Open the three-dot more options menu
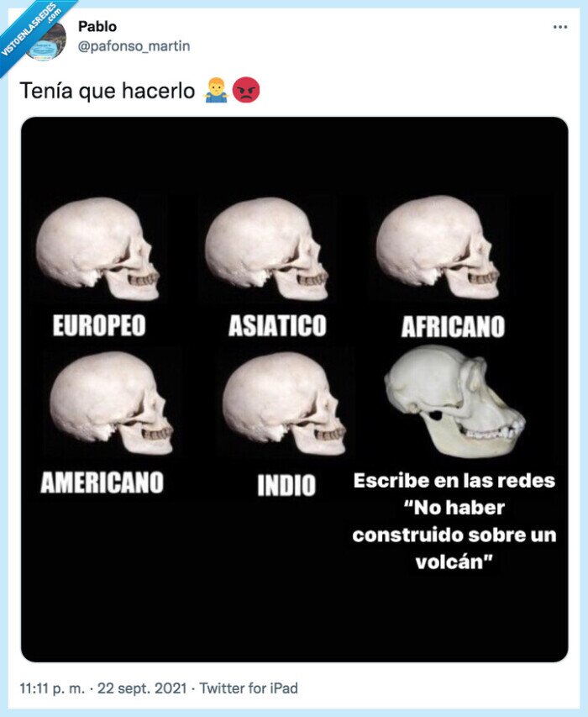Screen dimensions: 588x717 [x=560, y=27]
